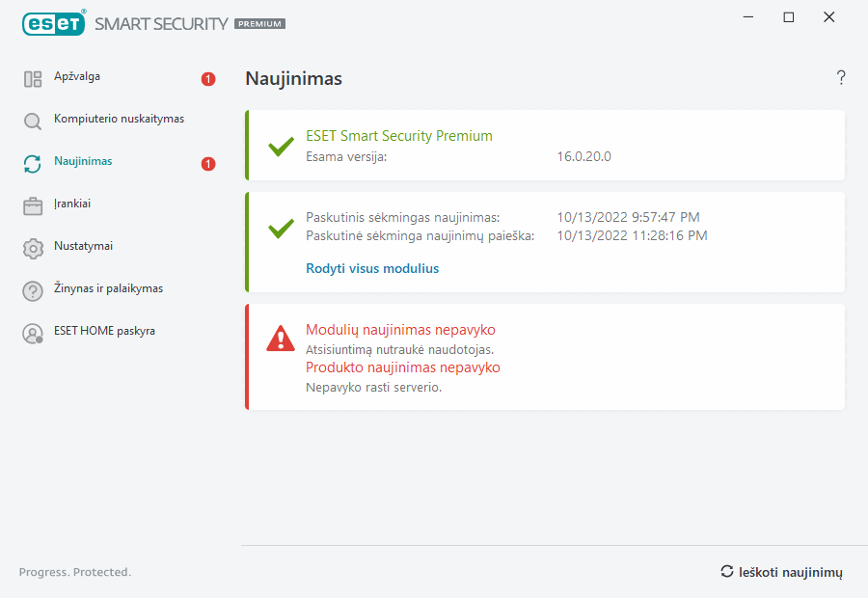Select Žinynas ir palaikymas in sidebar
Screen dimensions: 868x598
pos(108,288)
